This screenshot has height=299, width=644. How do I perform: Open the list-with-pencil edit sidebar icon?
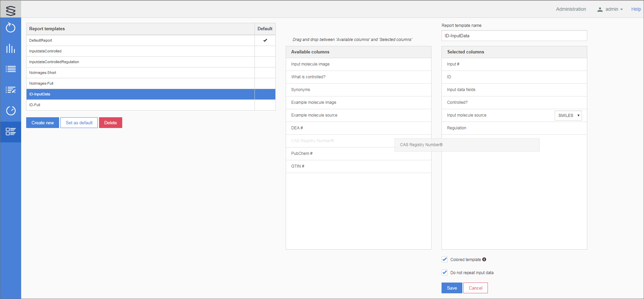tap(11, 90)
